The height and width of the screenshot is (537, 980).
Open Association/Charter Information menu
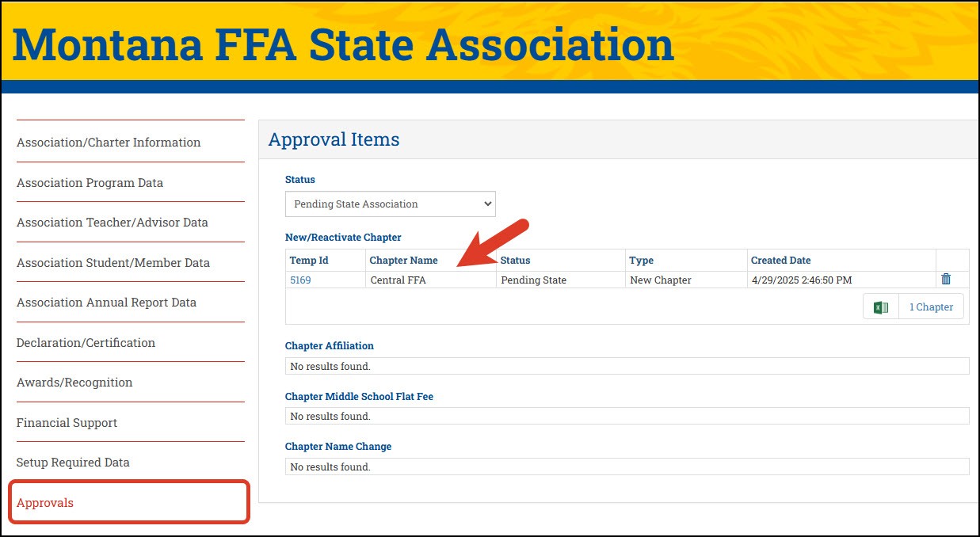[109, 143]
